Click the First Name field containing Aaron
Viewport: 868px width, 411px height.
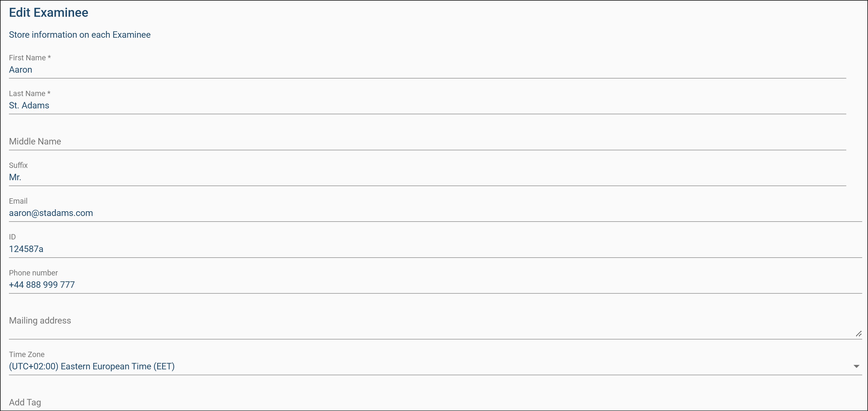[427, 70]
